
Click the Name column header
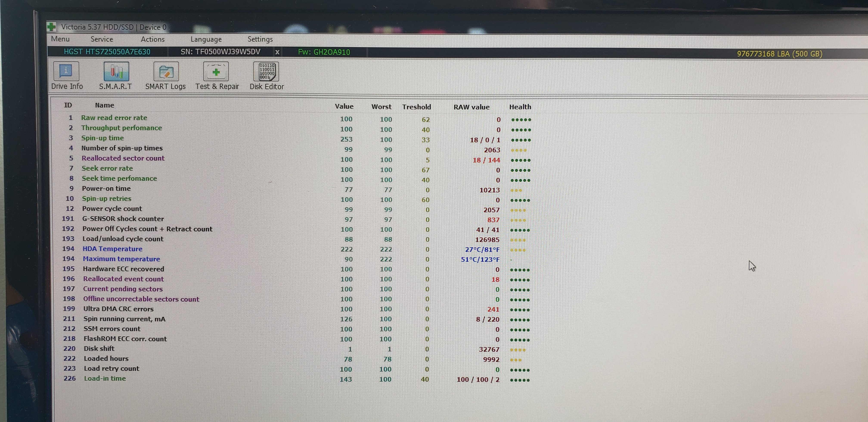pyautogui.click(x=104, y=105)
